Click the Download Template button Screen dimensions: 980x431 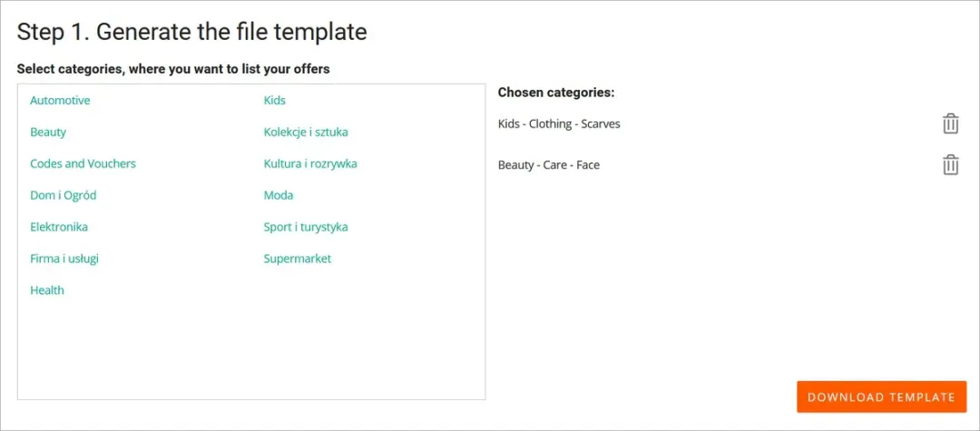(x=881, y=397)
